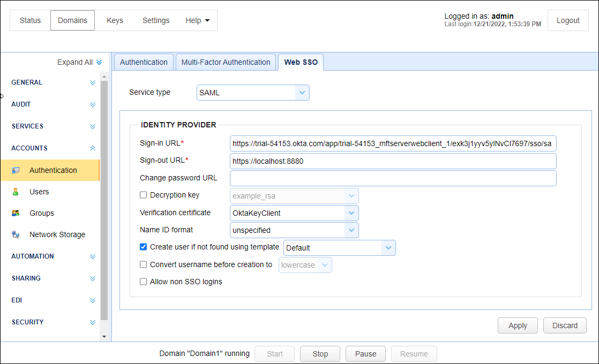Click the Apply button
Screen dimensions: 599x364
coord(518,325)
